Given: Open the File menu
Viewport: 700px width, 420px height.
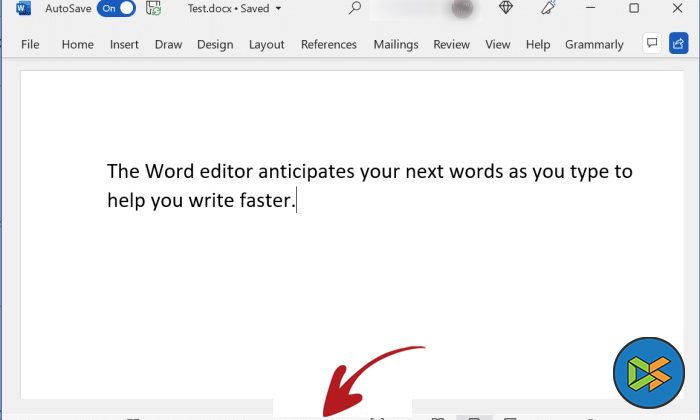Looking at the screenshot, I should (30, 44).
